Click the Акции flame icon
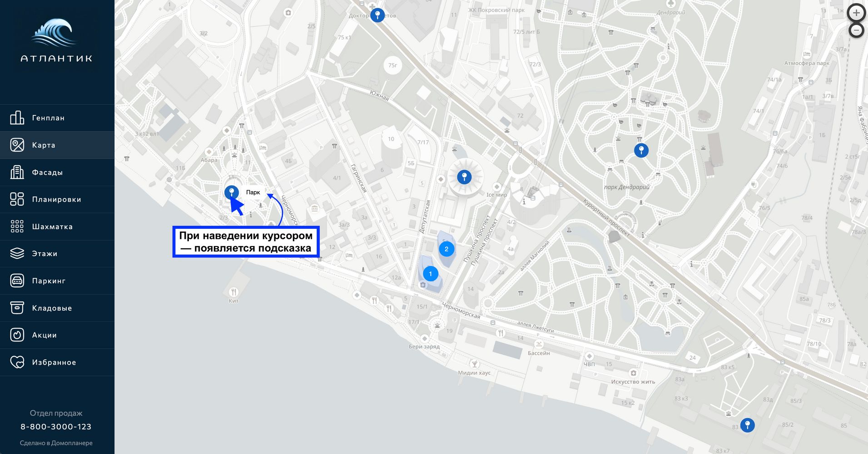This screenshot has height=454, width=868. click(17, 335)
